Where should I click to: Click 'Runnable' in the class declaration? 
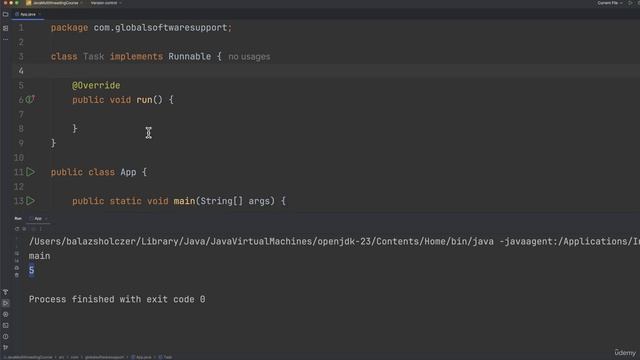(x=190, y=57)
